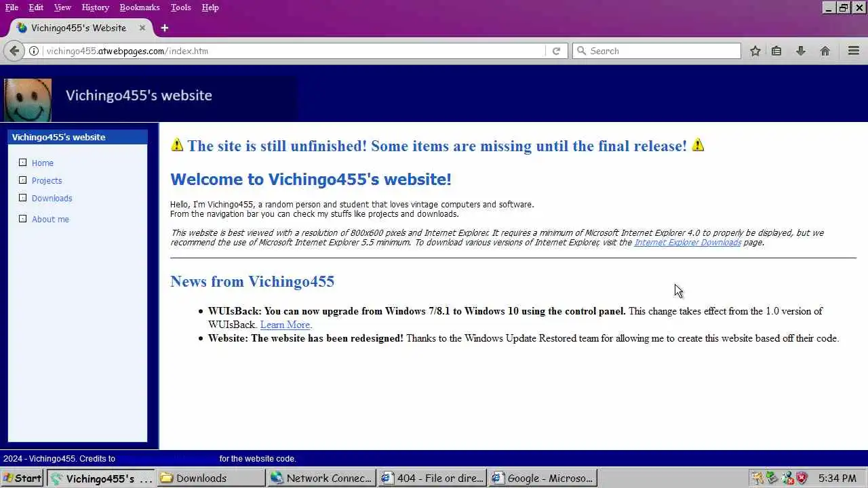Go to the home page icon
The width and height of the screenshot is (868, 488).
click(825, 51)
